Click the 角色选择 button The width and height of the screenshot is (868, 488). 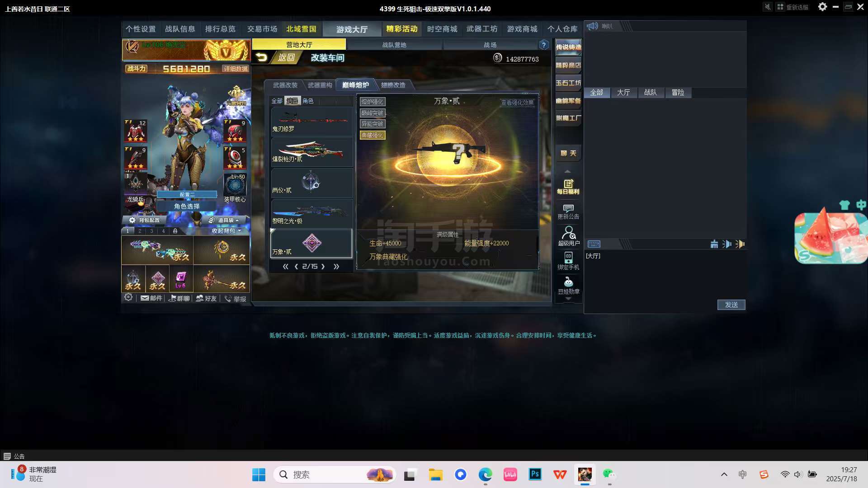pyautogui.click(x=187, y=206)
